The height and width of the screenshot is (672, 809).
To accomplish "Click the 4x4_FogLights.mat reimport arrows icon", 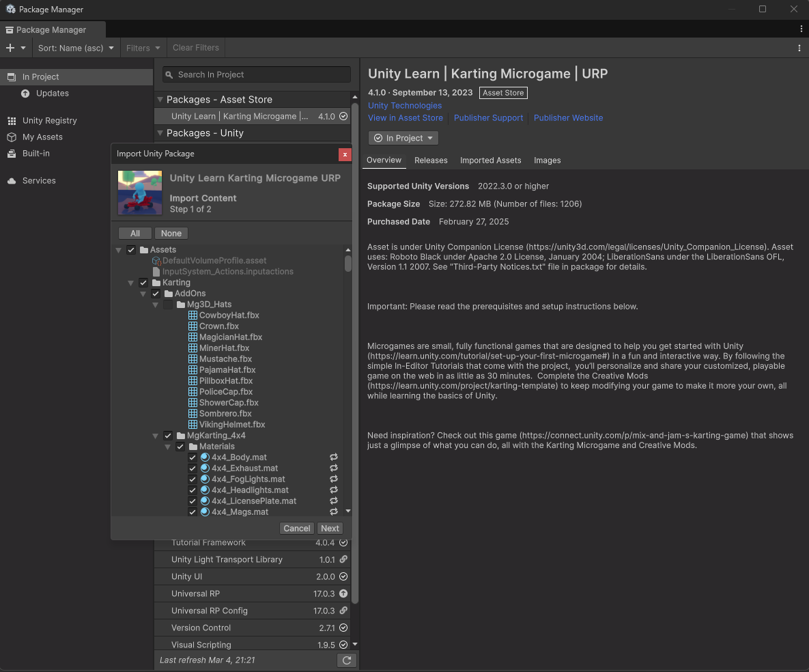I will tap(334, 479).
